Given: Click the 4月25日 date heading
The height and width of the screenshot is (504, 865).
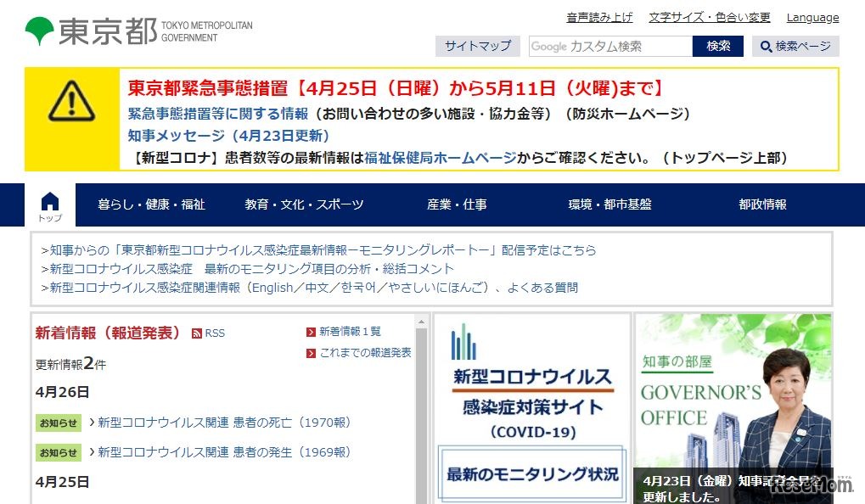Looking at the screenshot, I should [x=62, y=483].
